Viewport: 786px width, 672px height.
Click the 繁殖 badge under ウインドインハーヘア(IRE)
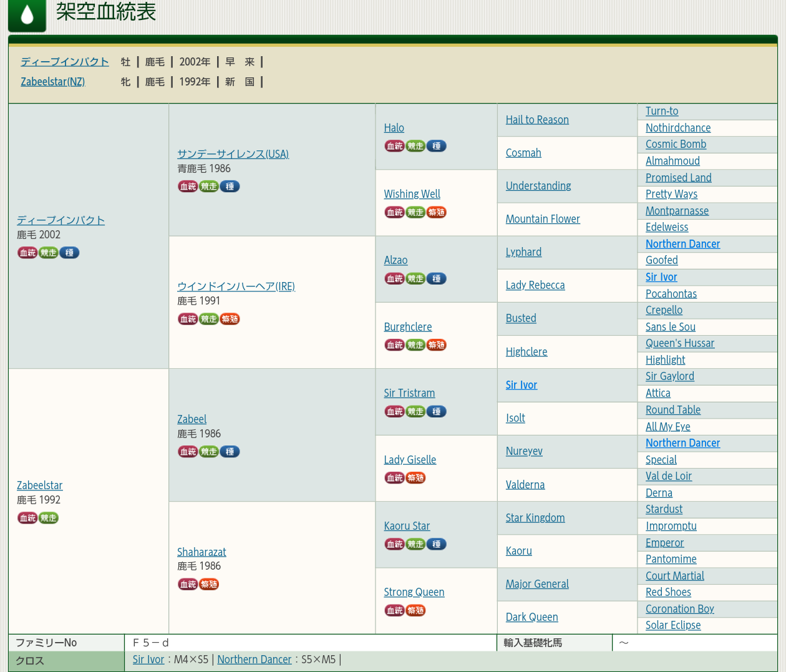[x=230, y=319]
